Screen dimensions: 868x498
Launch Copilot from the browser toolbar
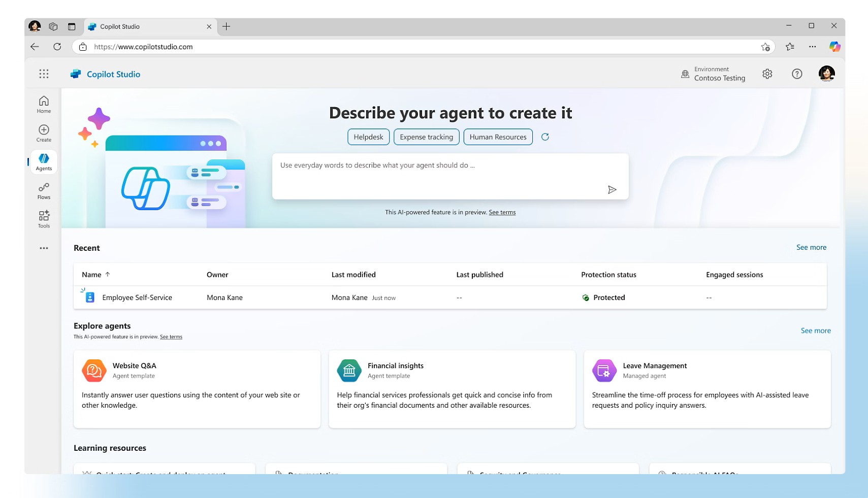click(834, 46)
